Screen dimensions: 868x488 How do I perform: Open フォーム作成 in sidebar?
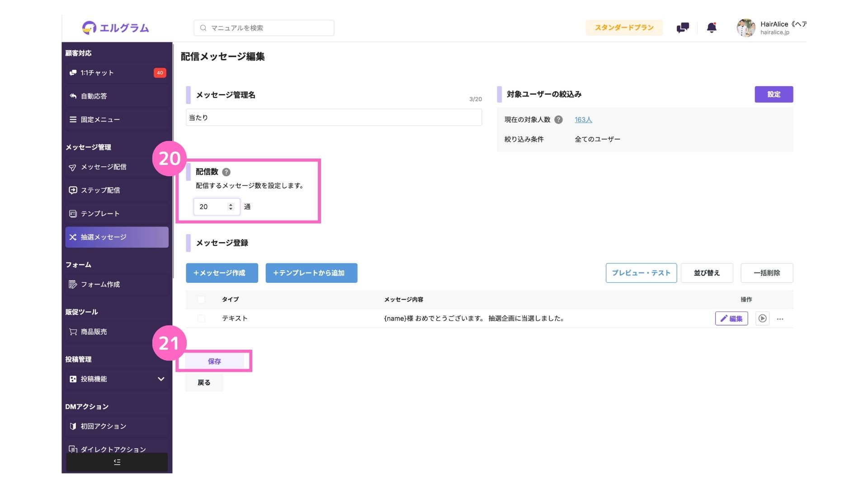[117, 284]
